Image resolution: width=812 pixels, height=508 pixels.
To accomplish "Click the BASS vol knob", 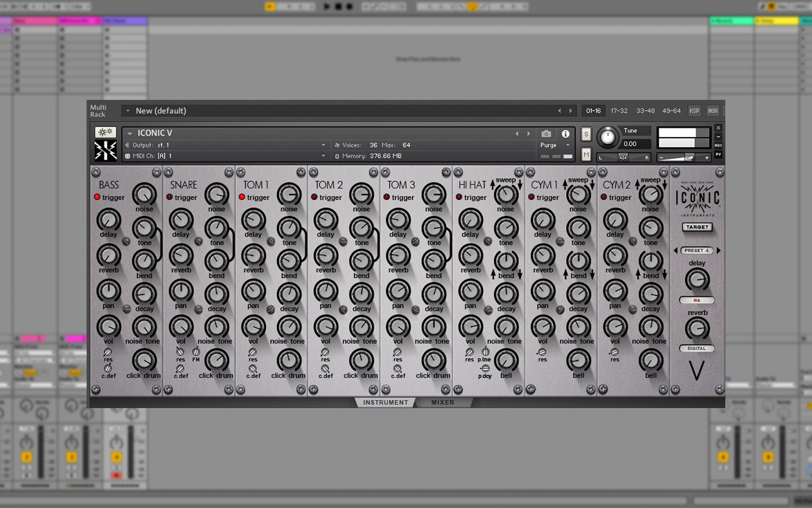I will coord(108,326).
